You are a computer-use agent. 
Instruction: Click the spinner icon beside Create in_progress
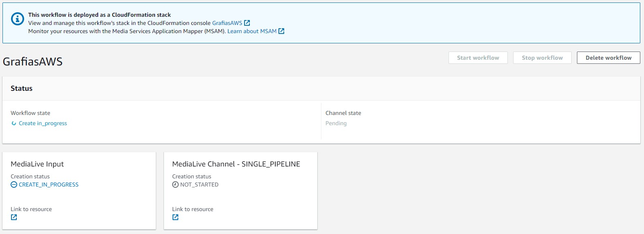pyautogui.click(x=13, y=123)
